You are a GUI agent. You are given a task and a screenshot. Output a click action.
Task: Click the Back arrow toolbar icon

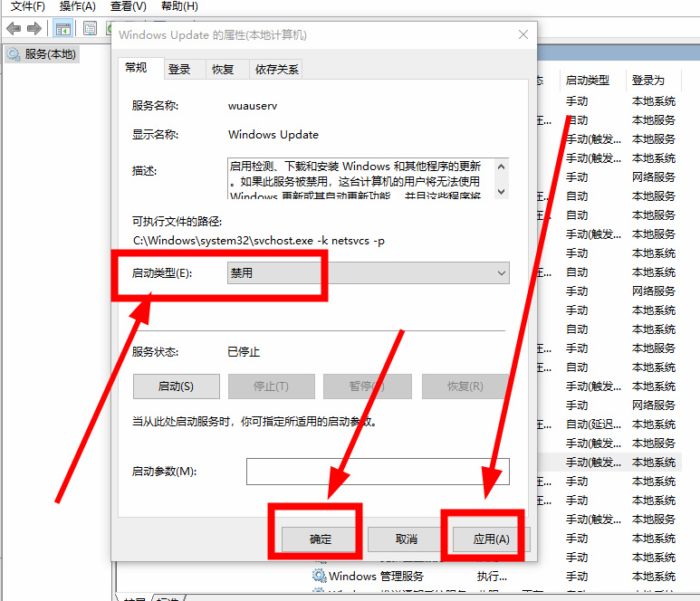click(13, 28)
